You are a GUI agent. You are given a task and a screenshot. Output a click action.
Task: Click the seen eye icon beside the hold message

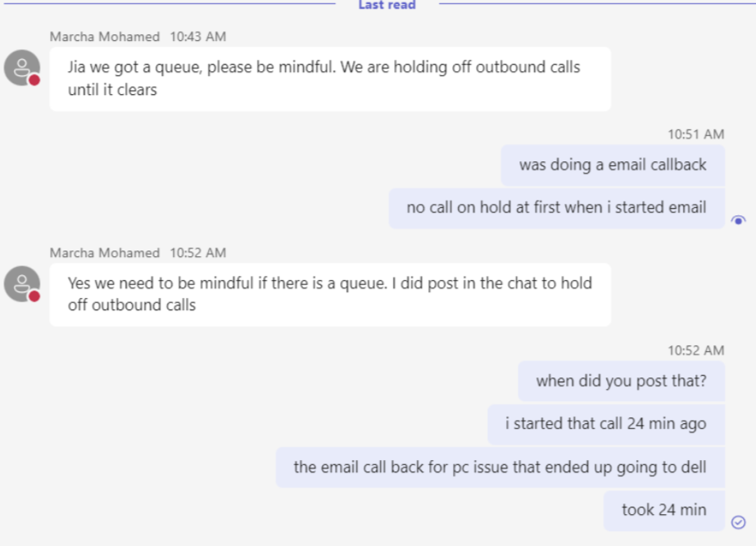coord(738,219)
